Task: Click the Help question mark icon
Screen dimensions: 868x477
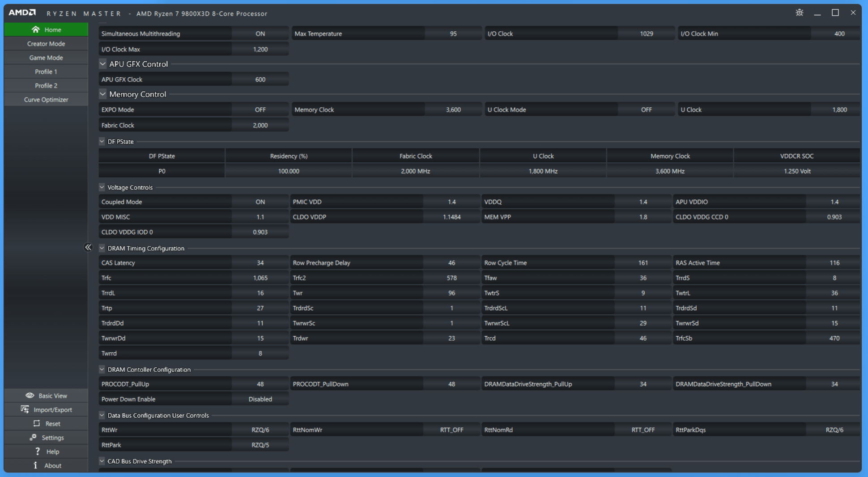Action: click(38, 452)
